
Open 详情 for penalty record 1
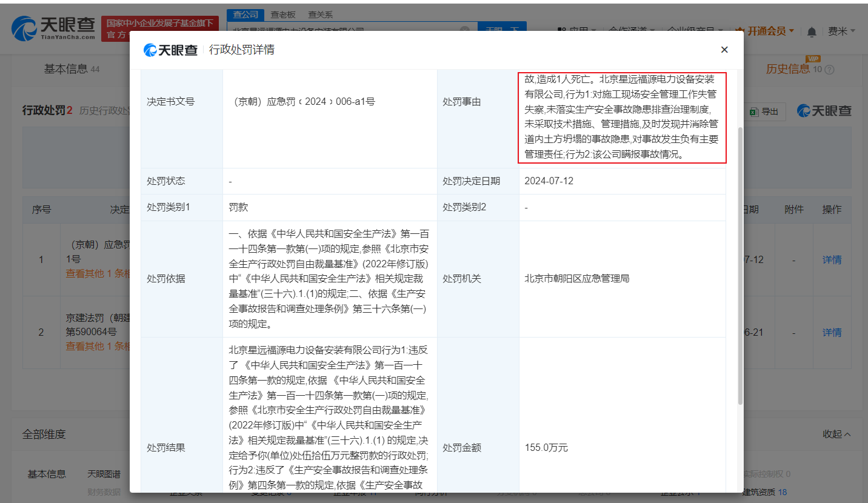pyautogui.click(x=832, y=259)
